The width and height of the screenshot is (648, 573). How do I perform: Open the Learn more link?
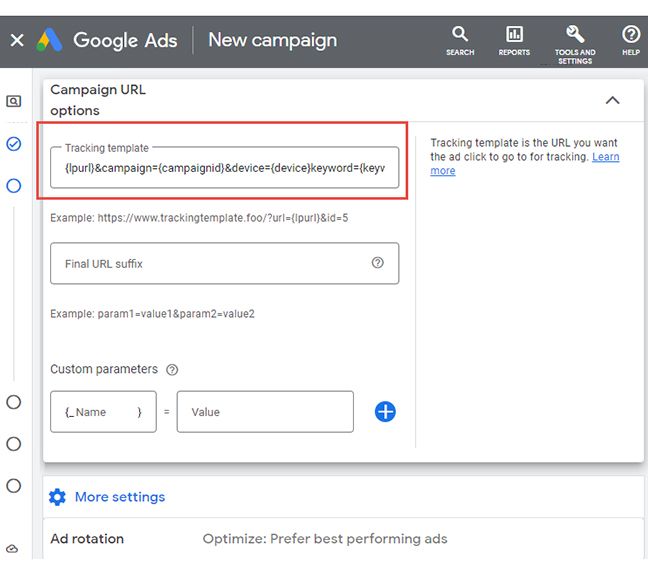click(x=605, y=157)
